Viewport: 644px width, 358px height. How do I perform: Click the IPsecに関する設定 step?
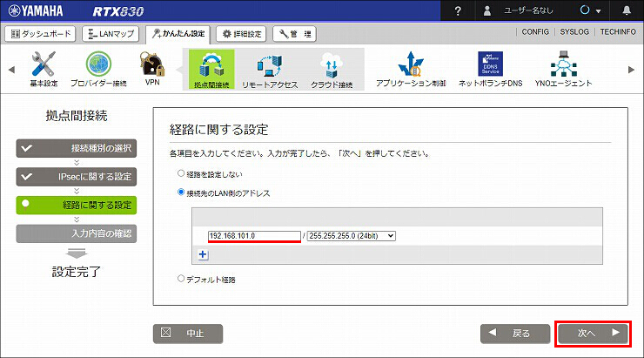(77, 177)
